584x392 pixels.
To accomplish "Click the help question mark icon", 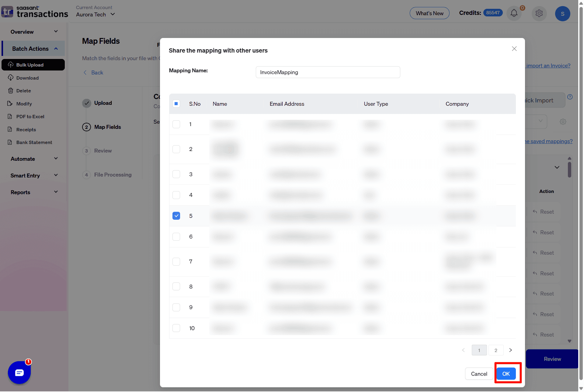I will 570,97.
